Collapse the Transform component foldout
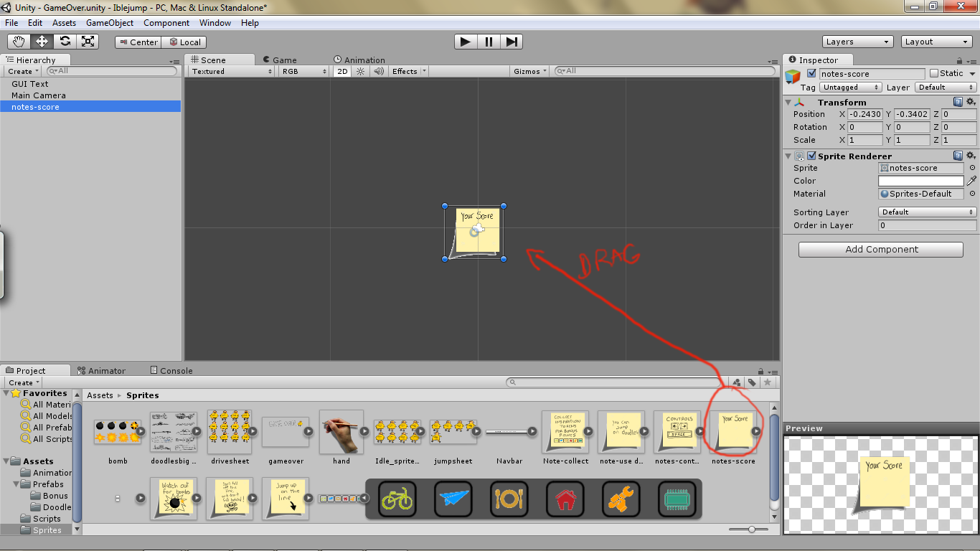980x551 pixels. click(x=789, y=103)
